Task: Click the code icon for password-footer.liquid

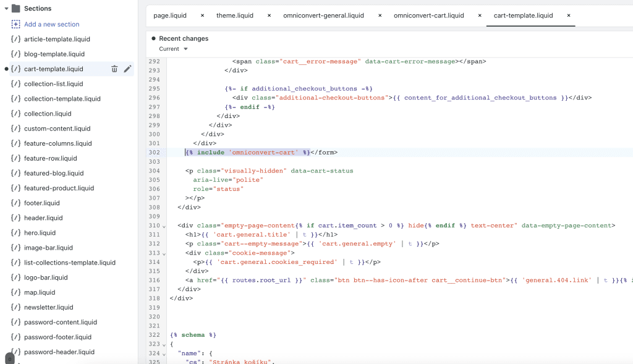Action: point(15,337)
